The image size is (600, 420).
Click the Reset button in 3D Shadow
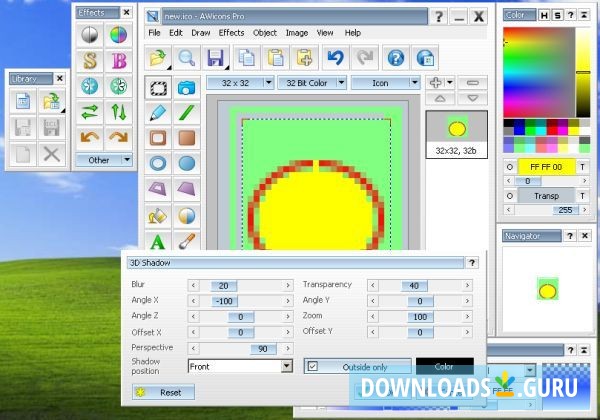[x=163, y=392]
